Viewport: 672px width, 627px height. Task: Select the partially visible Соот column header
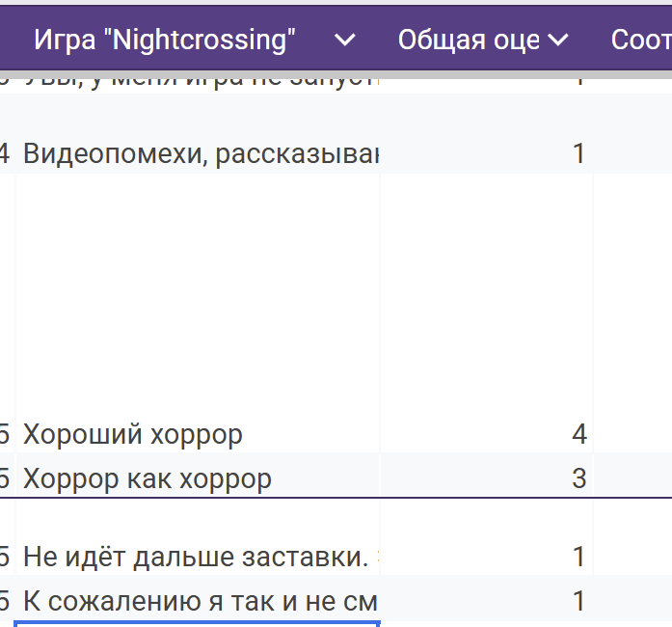point(640,40)
